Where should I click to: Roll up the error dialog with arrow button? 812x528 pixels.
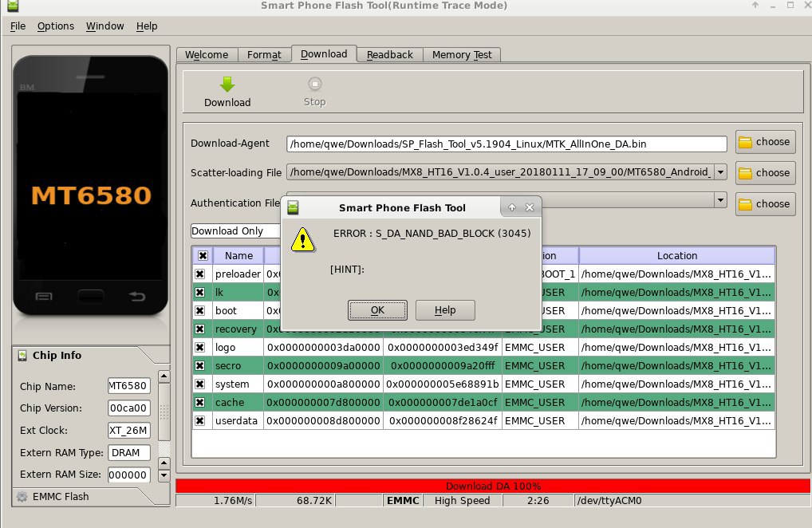(x=511, y=207)
